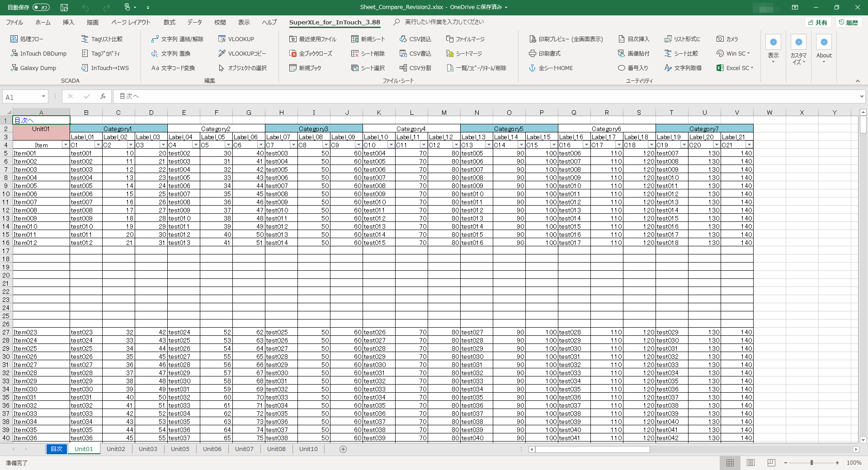Open the Item filter dropdown in column A
Image resolution: width=868 pixels, height=470 pixels.
click(x=66, y=145)
